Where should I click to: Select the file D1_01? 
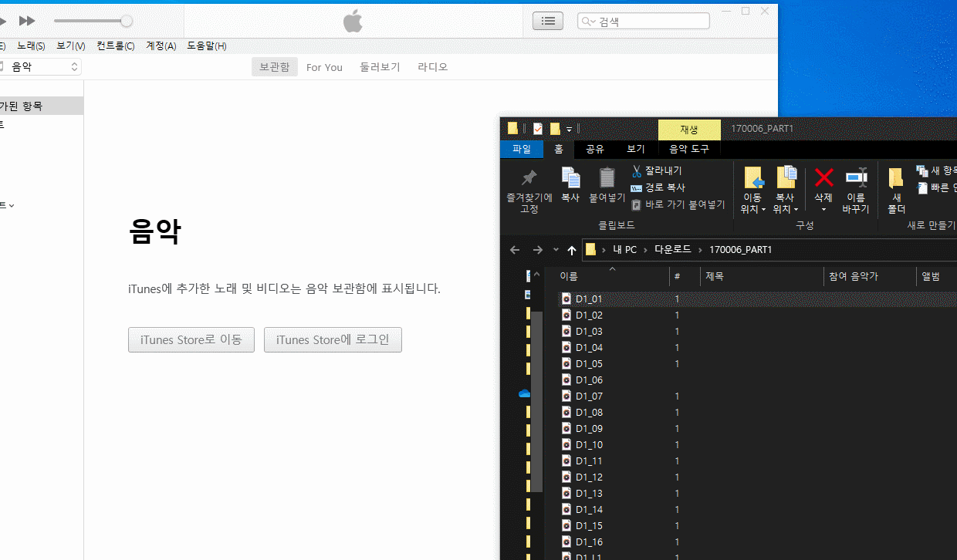tap(589, 299)
